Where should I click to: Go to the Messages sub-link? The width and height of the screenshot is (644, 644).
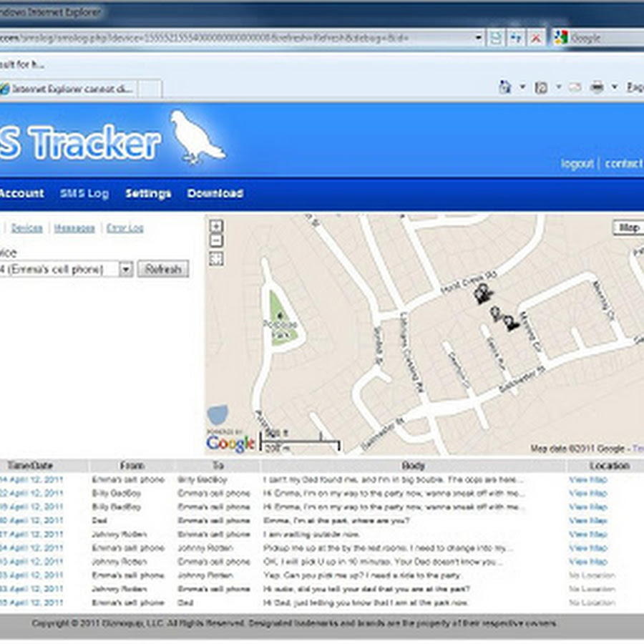pos(74,228)
